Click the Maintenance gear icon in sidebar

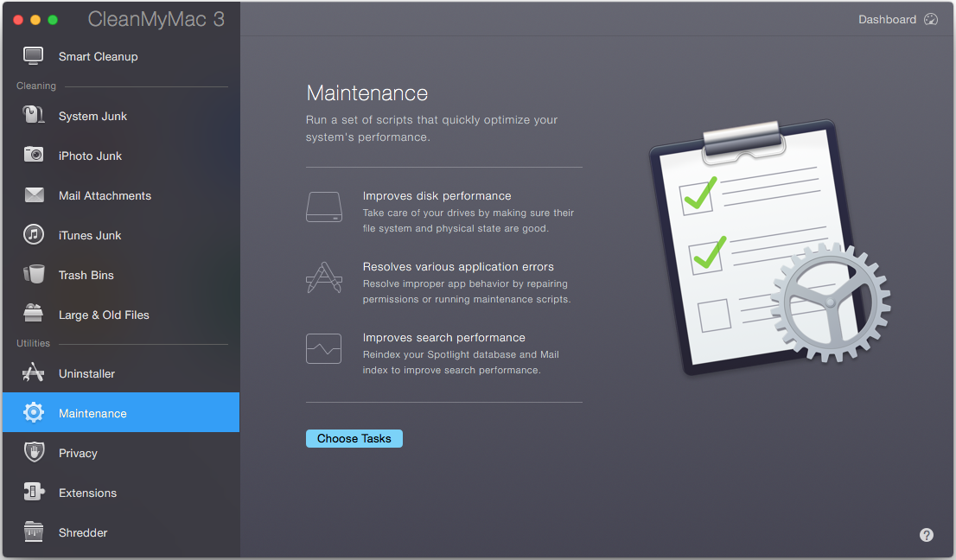tap(34, 412)
